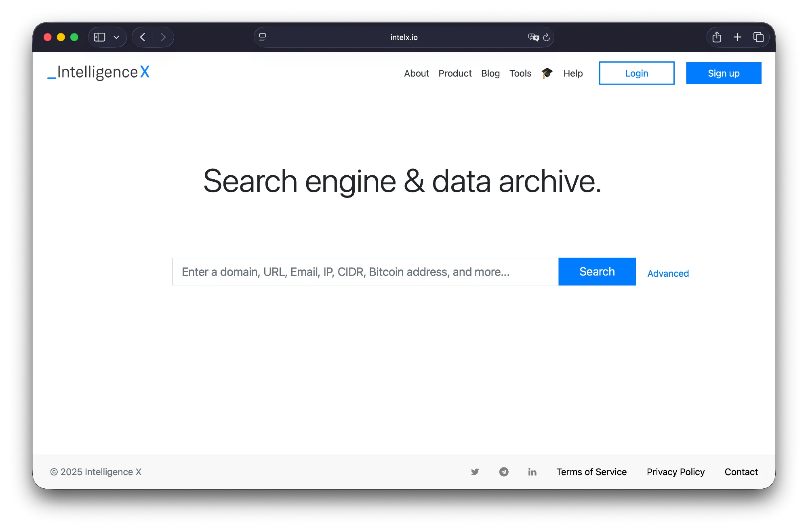Toggle the Safari sidebar
808x532 pixels.
point(99,37)
